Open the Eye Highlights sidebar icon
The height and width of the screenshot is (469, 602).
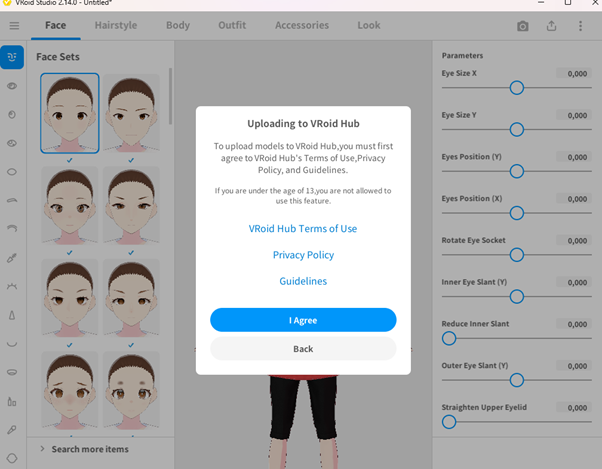(x=12, y=143)
